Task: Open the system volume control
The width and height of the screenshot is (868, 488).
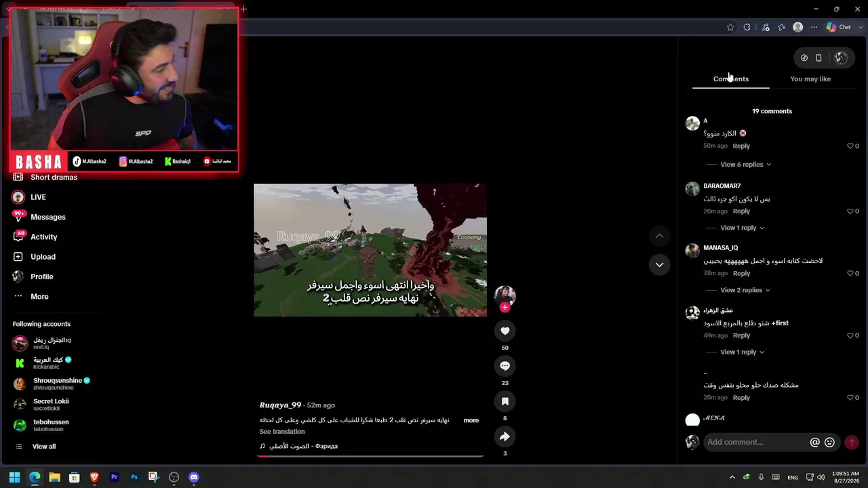Action: click(821, 477)
